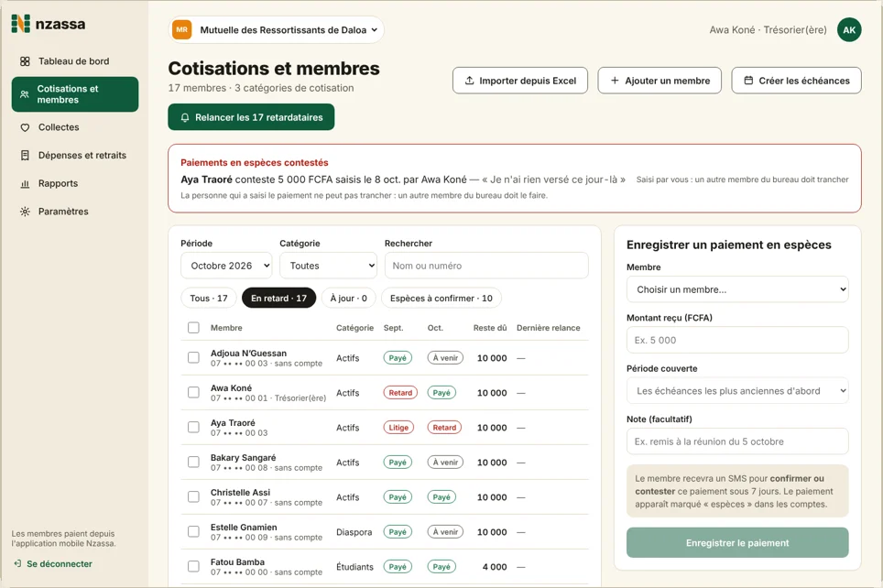Show the Tous · 17 filter
Image resolution: width=883 pixels, height=588 pixels.
pos(209,298)
